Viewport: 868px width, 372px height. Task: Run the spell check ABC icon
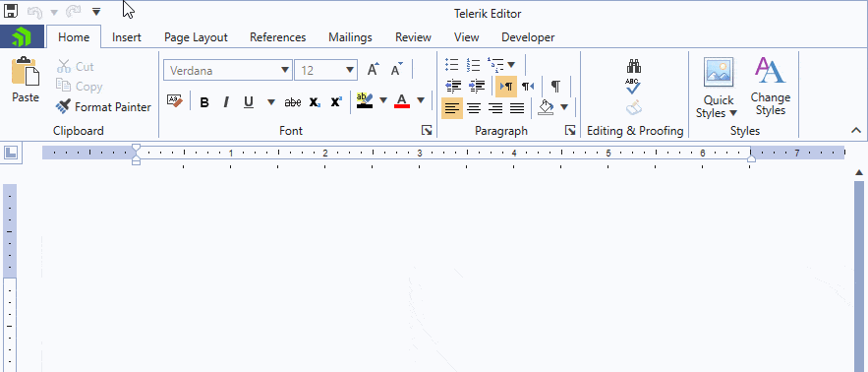point(633,86)
